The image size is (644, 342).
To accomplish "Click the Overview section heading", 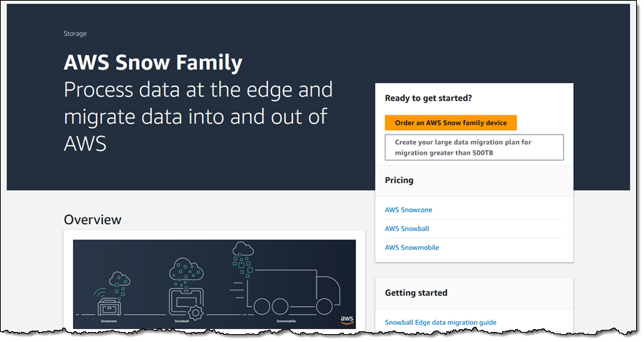I will point(92,220).
